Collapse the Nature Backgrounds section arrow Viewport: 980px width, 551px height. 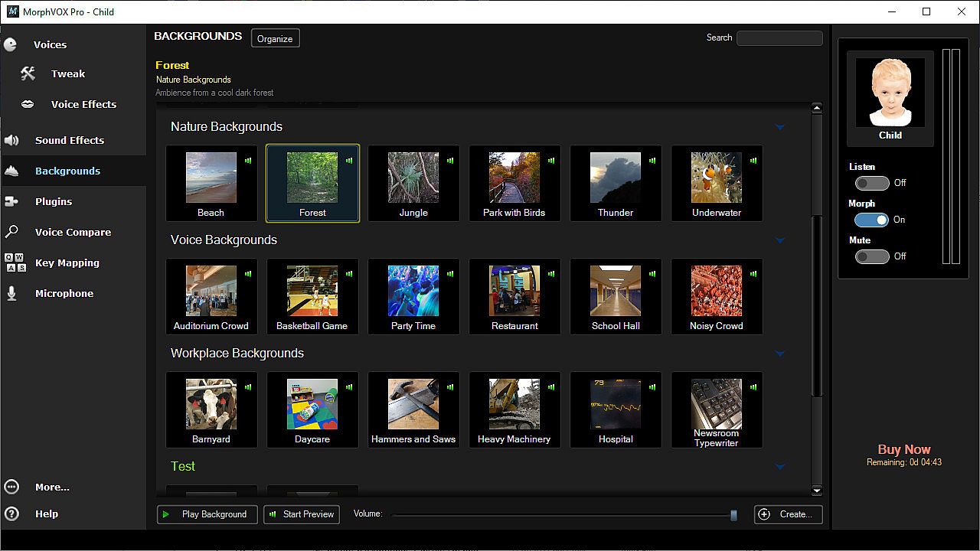click(x=779, y=127)
